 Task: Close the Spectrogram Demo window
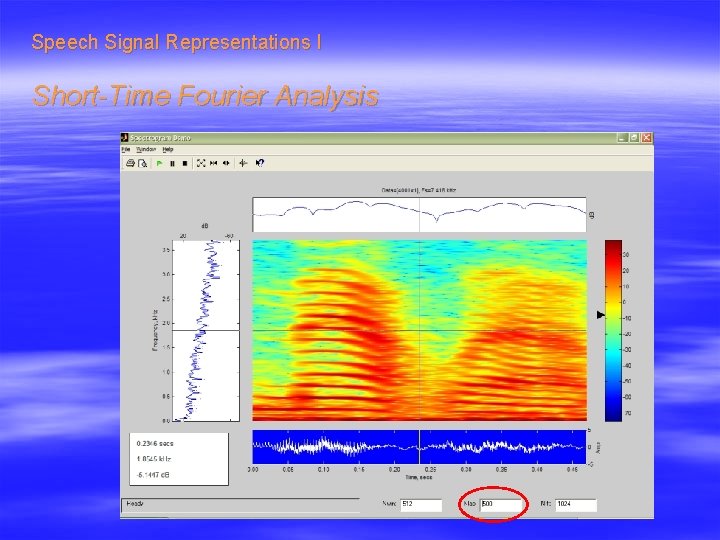[647, 138]
